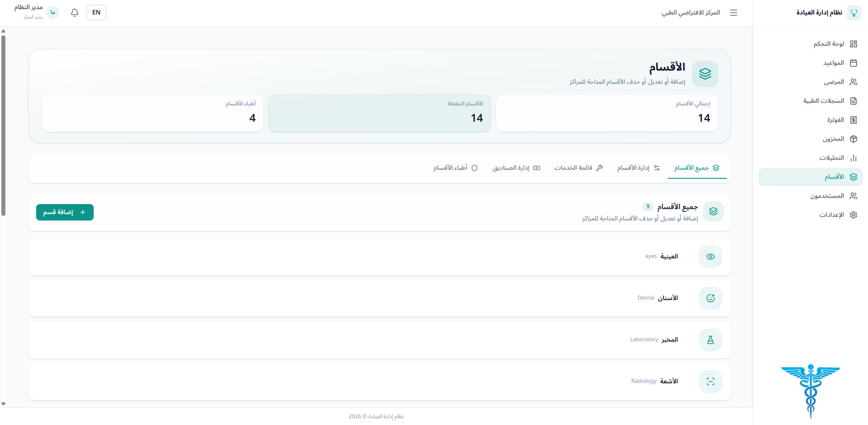Image resolution: width=868 pixels, height=425 pixels.
Task: Click the inventory box icon
Action: click(853, 139)
